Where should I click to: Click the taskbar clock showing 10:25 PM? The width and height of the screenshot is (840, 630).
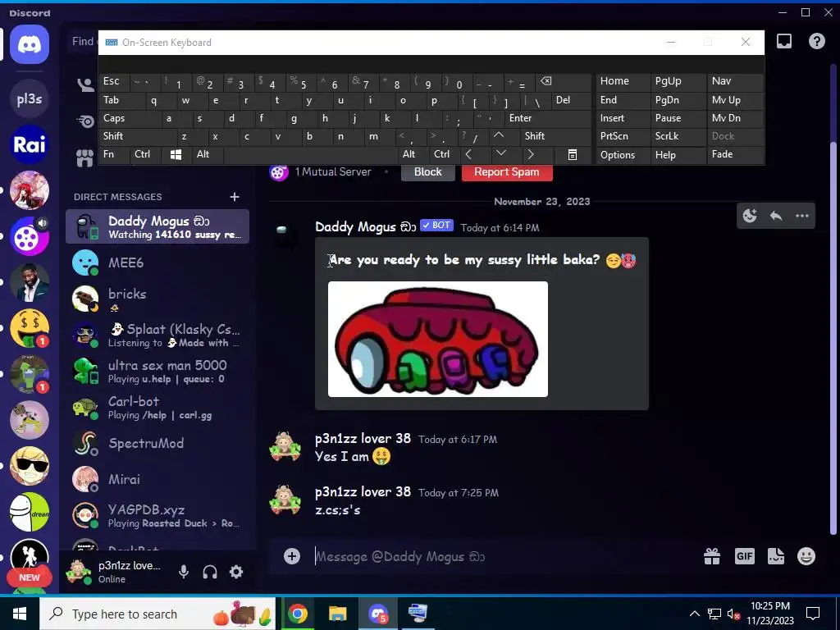coord(769,614)
